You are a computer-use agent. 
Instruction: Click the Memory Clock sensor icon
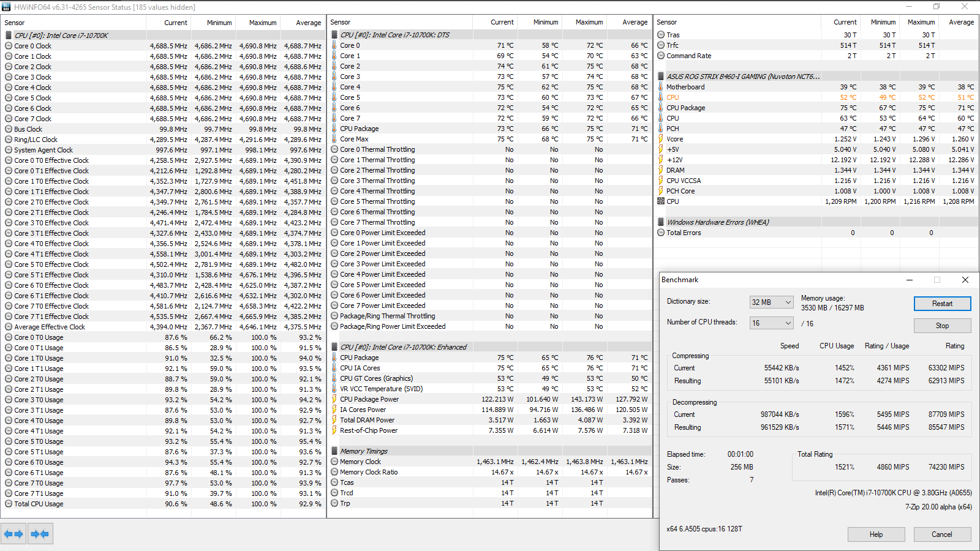(334, 462)
